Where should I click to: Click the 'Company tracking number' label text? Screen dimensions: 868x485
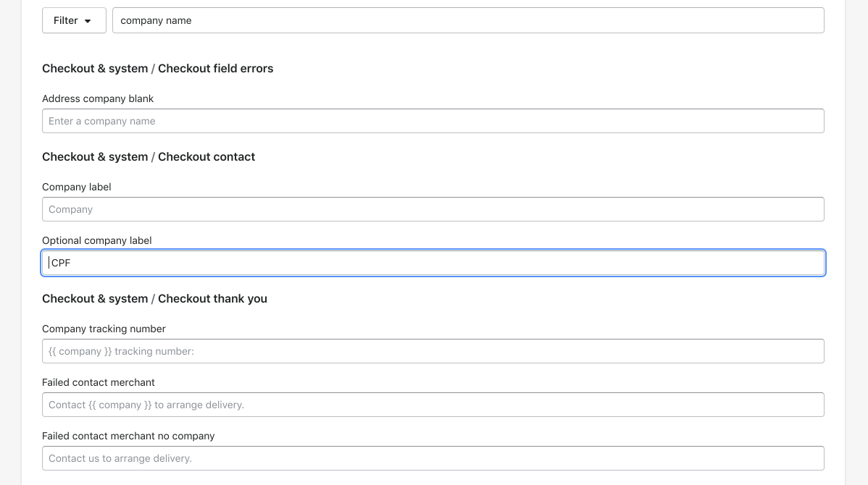(x=104, y=329)
